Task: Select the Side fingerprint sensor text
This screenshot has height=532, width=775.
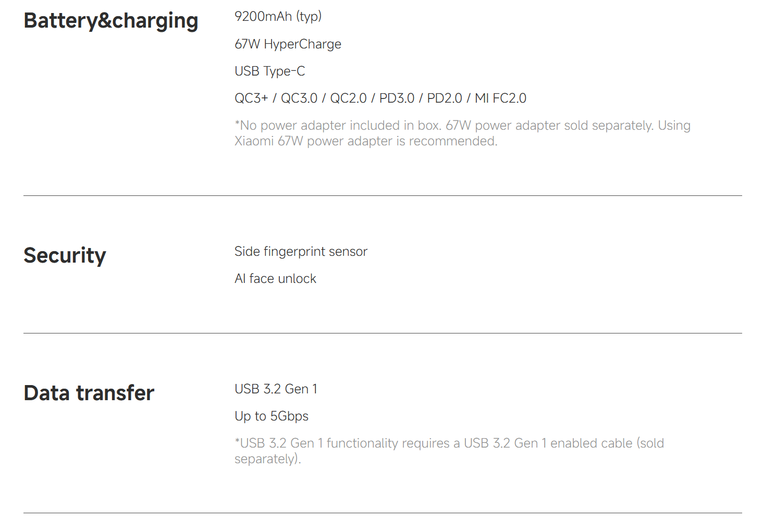Action: click(x=301, y=252)
